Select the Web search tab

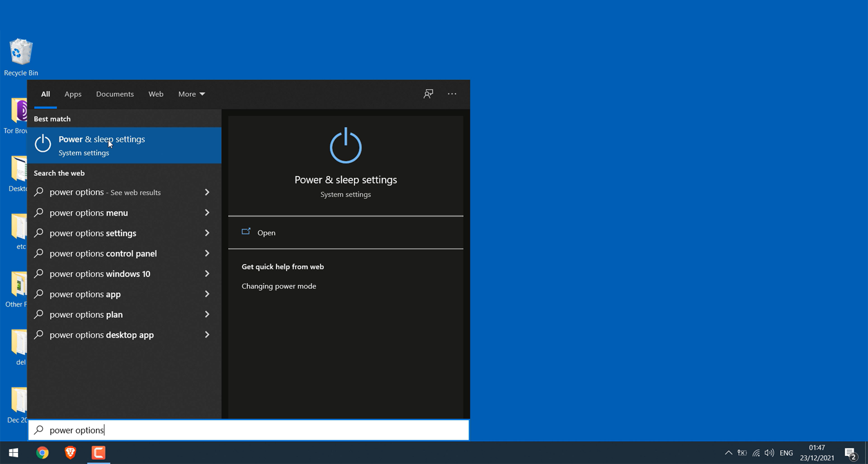pyautogui.click(x=156, y=94)
